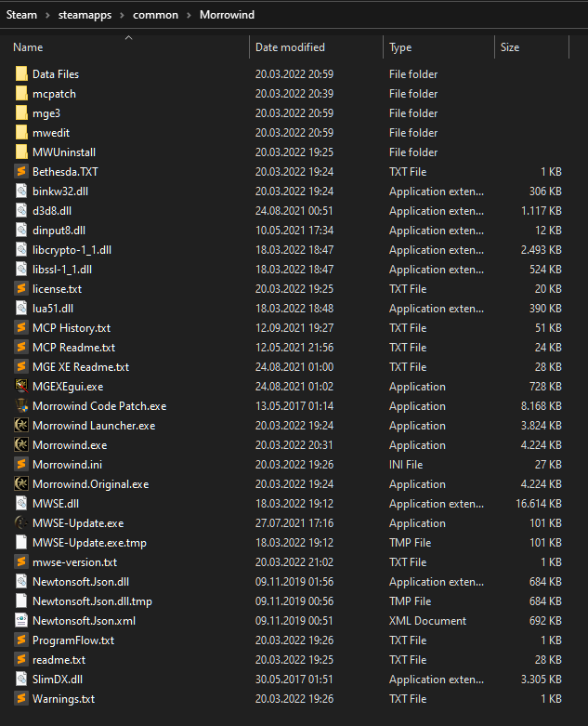Image resolution: width=588 pixels, height=726 pixels.
Task: Click the Morrowind.Original.exe icon
Action: pos(22,484)
